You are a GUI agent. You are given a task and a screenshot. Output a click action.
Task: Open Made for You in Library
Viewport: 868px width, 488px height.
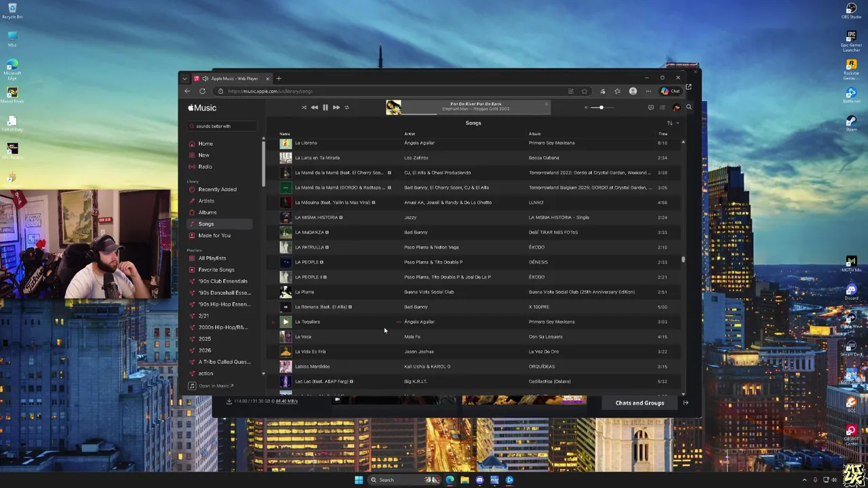click(x=214, y=235)
